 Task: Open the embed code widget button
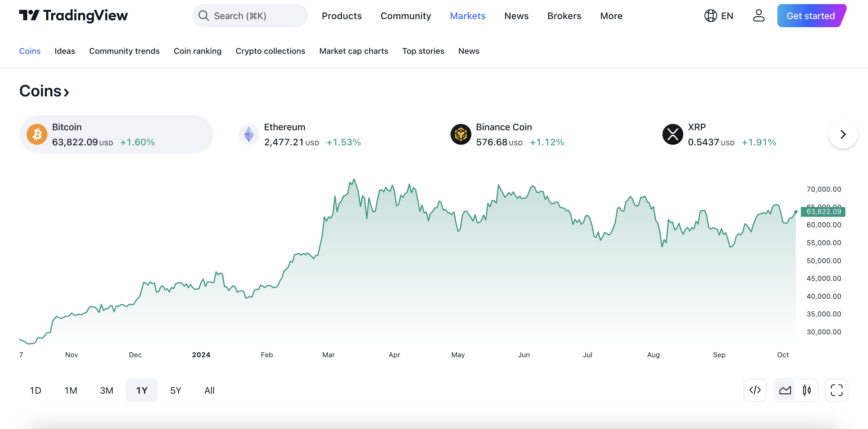755,390
